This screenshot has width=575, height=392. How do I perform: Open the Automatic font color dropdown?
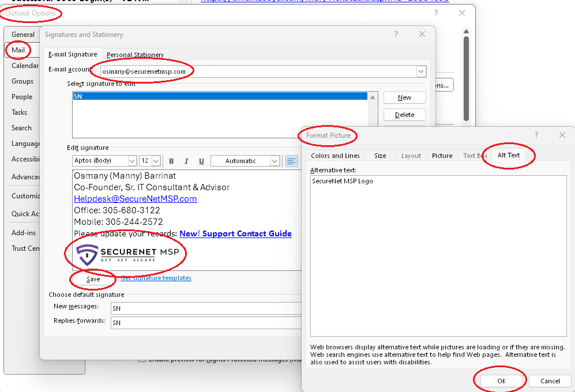[x=275, y=161]
